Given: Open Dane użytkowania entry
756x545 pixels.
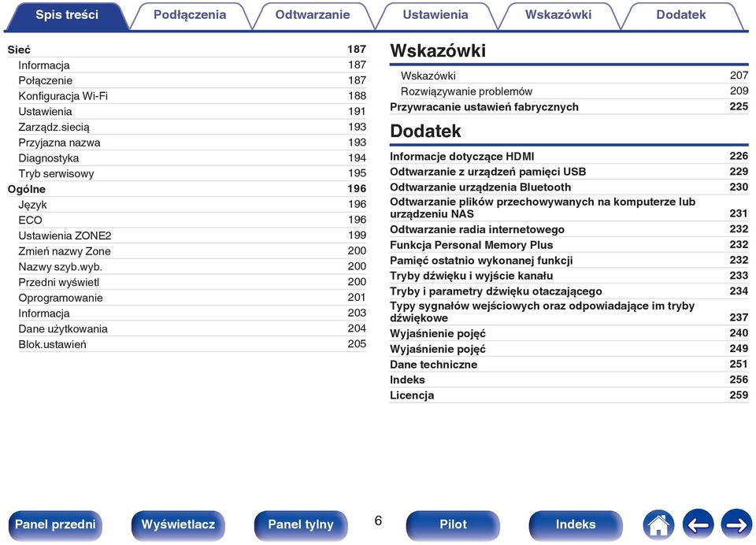Looking at the screenshot, I should (192, 328).
